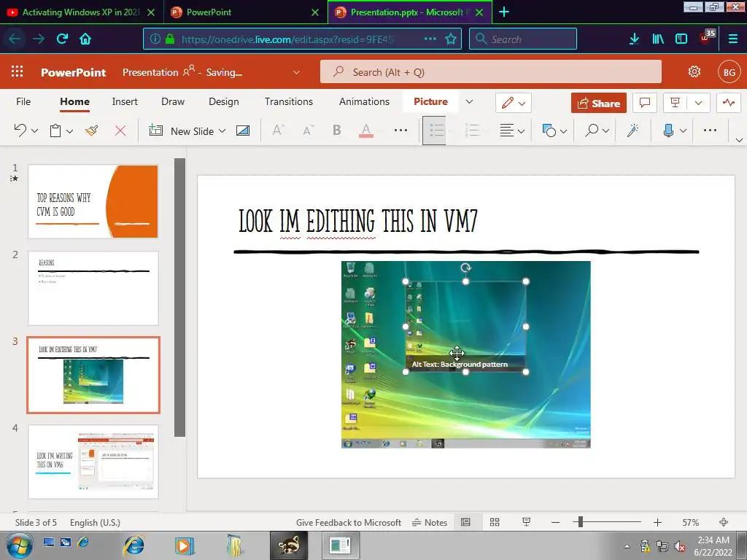Toggle Bold formatting

[x=337, y=130]
